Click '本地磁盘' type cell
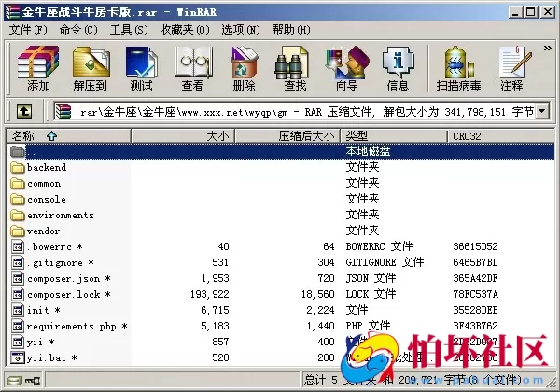 pos(368,151)
